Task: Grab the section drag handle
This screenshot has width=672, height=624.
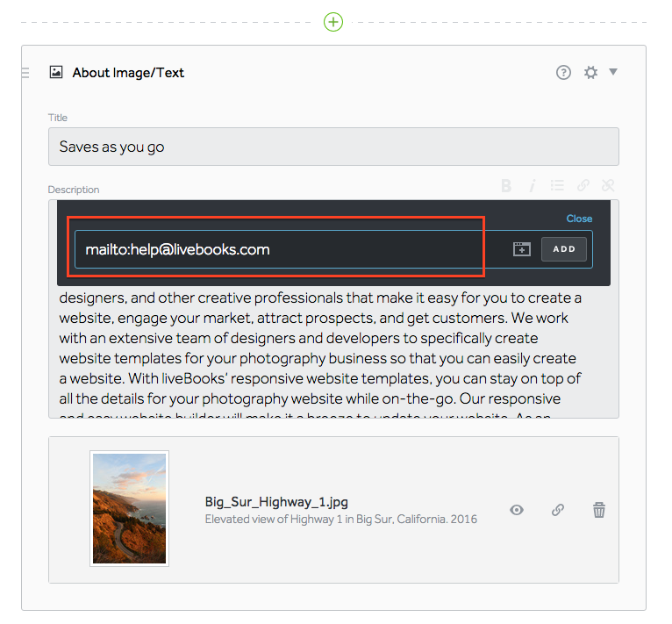Action: coord(25,73)
